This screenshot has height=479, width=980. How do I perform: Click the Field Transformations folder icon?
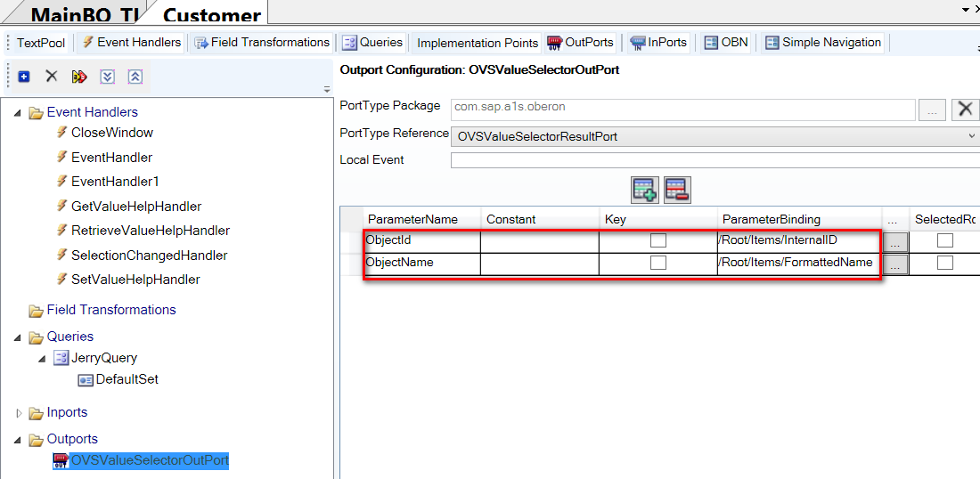pos(36,311)
